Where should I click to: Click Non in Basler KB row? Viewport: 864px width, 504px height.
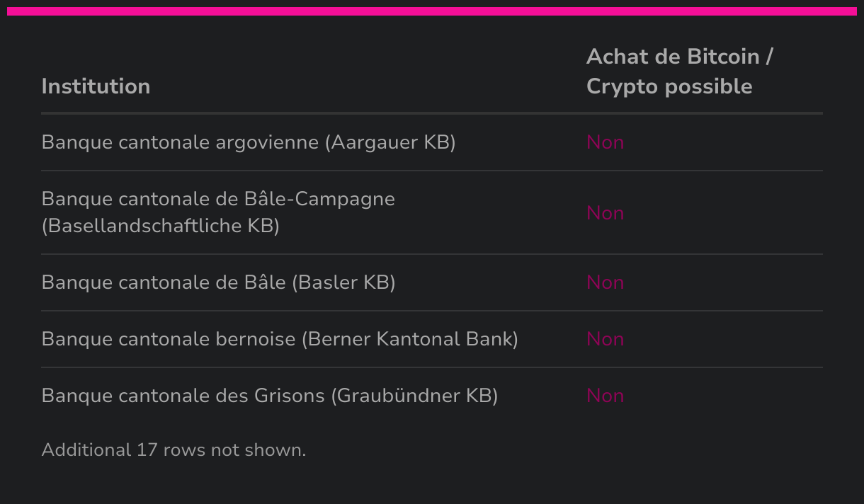coord(605,282)
